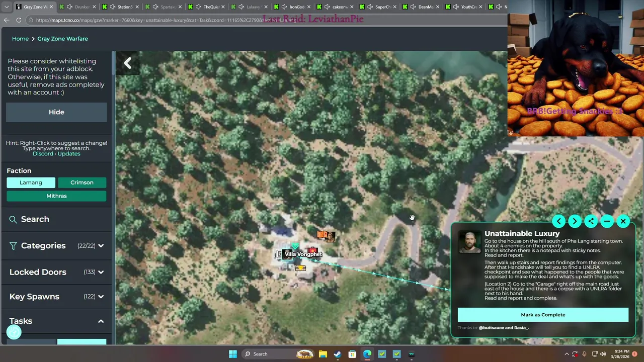This screenshot has width=644, height=362.
Task: Toggle the Lamang faction filter
Action: click(x=31, y=183)
